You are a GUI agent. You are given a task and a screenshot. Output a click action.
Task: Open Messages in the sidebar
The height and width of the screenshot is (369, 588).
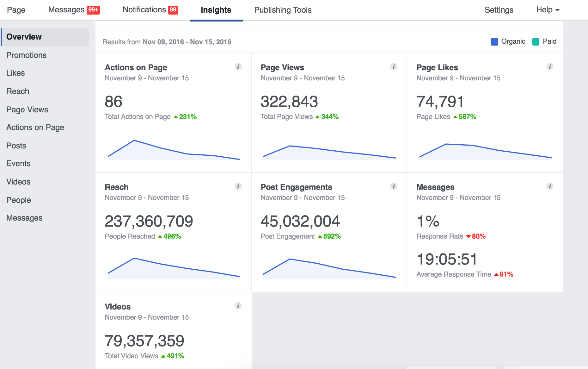pos(24,218)
